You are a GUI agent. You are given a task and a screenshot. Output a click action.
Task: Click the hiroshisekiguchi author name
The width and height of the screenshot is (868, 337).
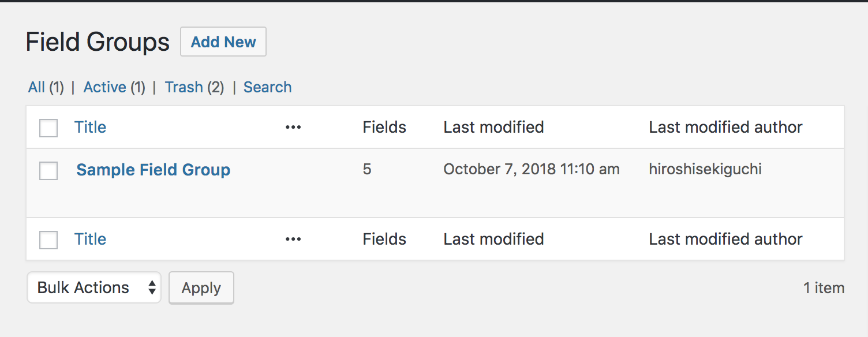pyautogui.click(x=705, y=169)
